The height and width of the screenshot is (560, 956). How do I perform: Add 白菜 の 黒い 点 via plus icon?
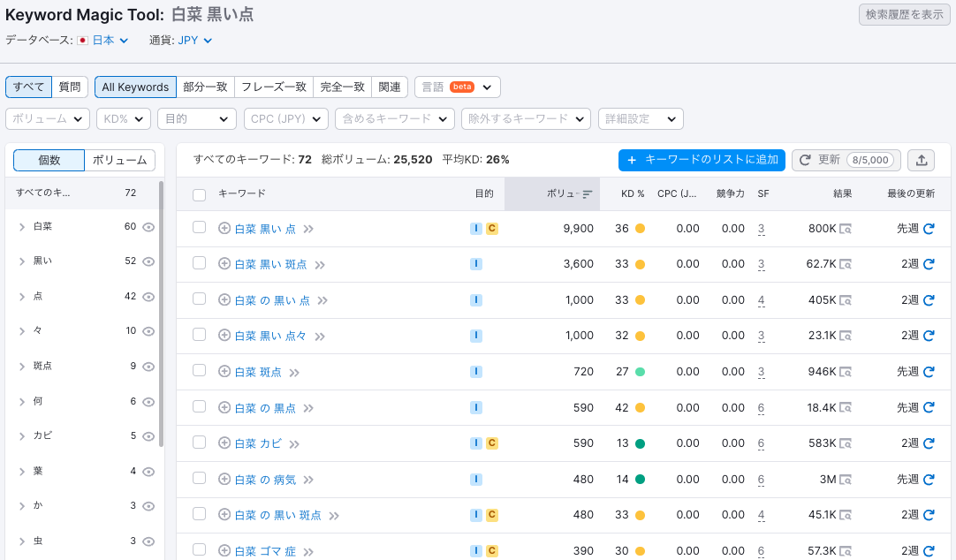224,299
